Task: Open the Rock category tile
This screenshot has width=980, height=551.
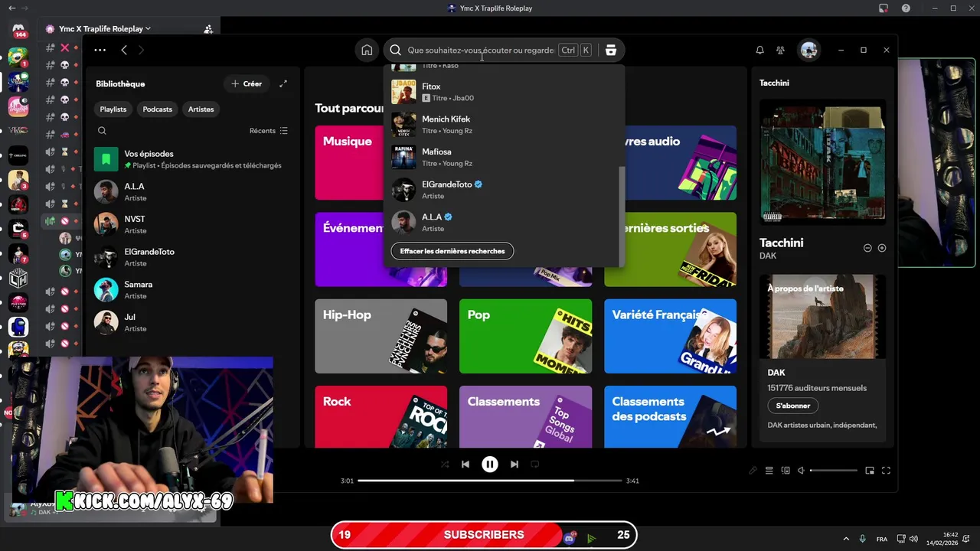Action: pyautogui.click(x=381, y=416)
